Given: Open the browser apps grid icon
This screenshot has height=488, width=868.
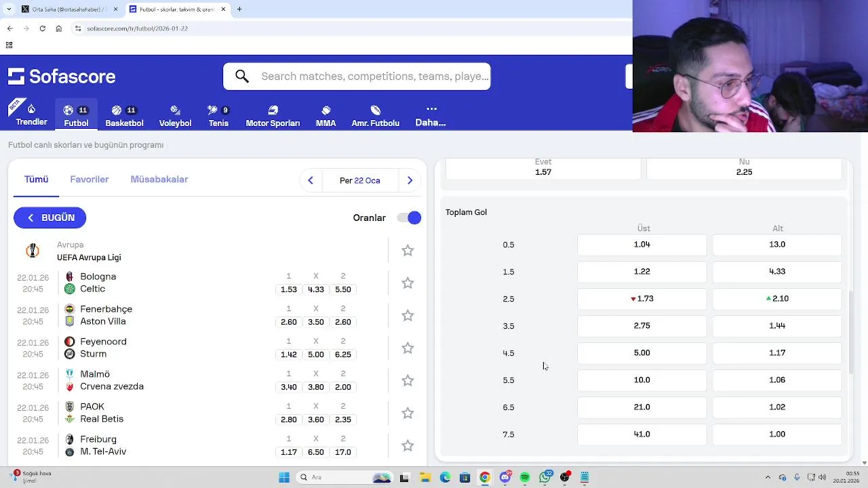Looking at the screenshot, I should [9, 45].
